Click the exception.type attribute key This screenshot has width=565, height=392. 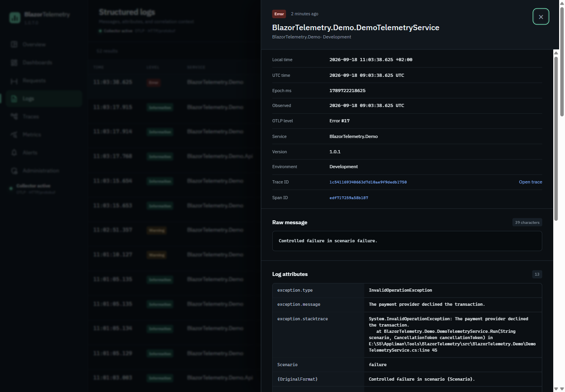(295, 290)
